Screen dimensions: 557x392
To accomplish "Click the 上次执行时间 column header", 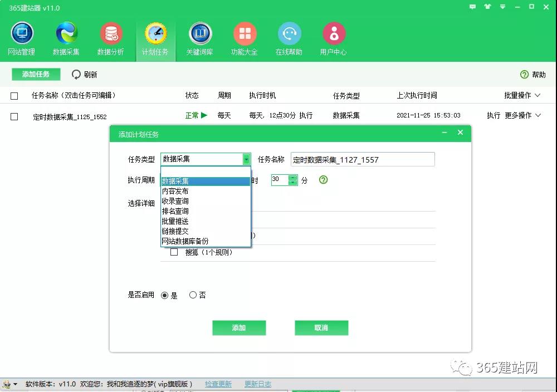I will (417, 95).
